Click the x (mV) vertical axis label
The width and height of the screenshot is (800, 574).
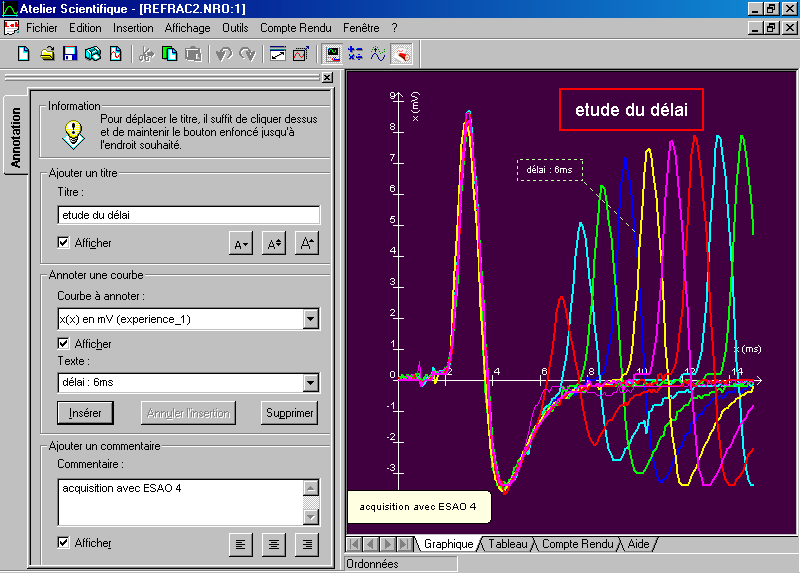pyautogui.click(x=415, y=107)
